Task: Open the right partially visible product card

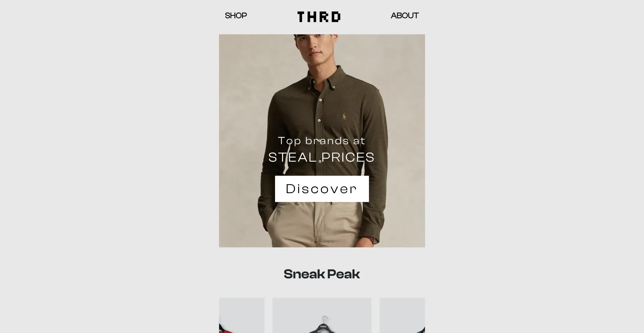Action: click(402, 315)
